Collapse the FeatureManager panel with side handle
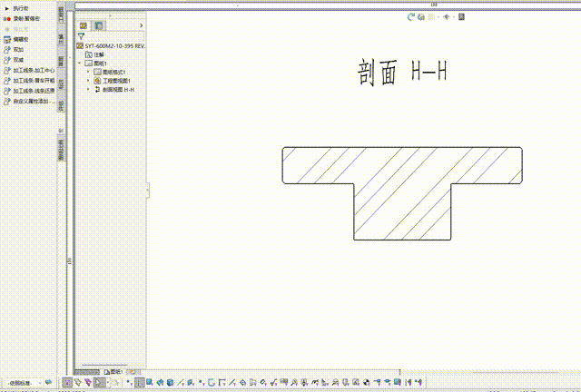This screenshot has height=392, width=581. [147, 190]
